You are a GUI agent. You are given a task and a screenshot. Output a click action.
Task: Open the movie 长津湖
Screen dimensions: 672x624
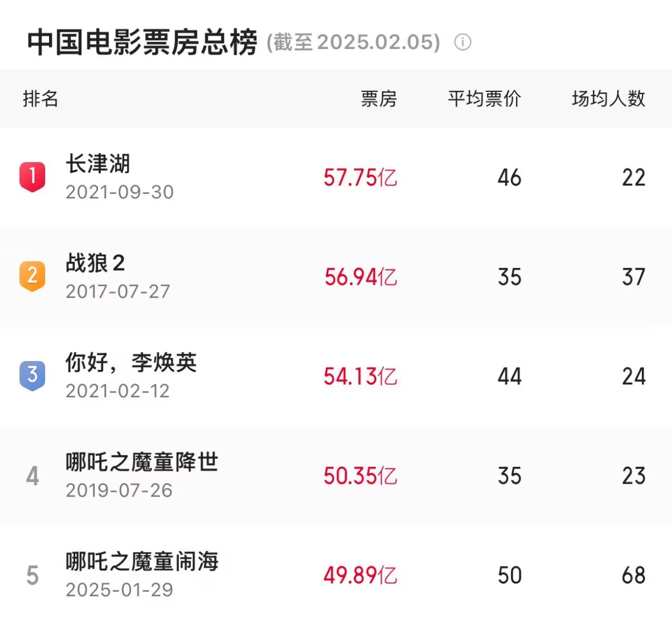(98, 164)
